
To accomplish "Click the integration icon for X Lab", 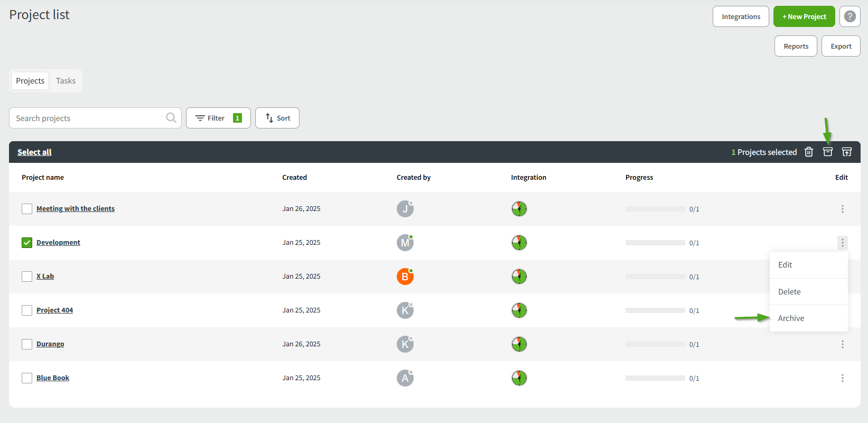I will [x=519, y=277].
